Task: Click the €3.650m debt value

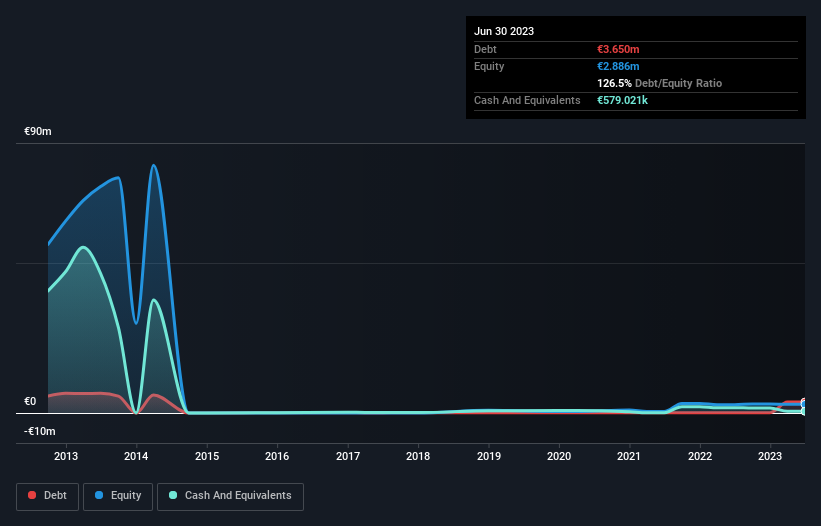Action: [x=618, y=49]
